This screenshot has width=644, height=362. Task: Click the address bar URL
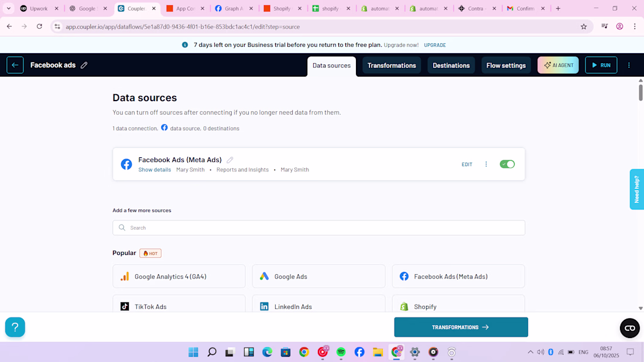coord(183,27)
